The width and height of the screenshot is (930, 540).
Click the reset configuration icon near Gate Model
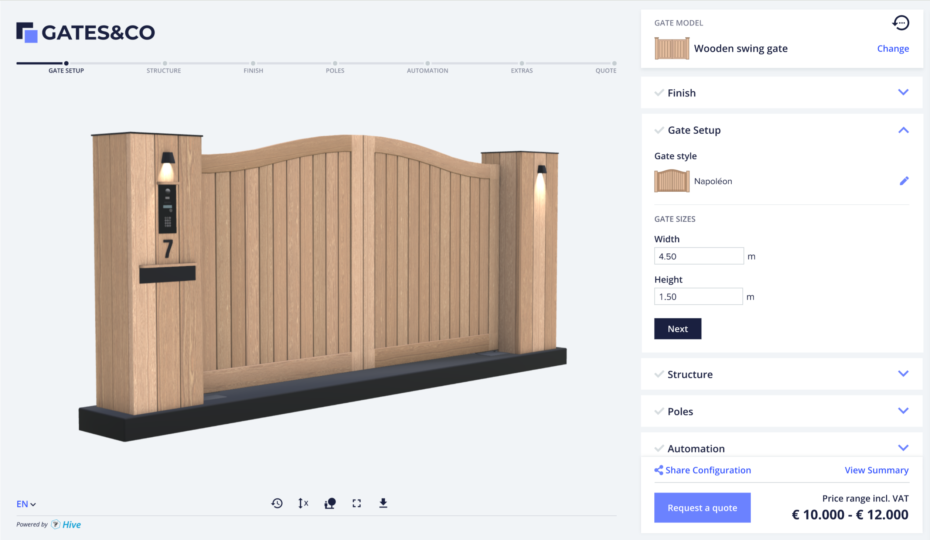900,23
